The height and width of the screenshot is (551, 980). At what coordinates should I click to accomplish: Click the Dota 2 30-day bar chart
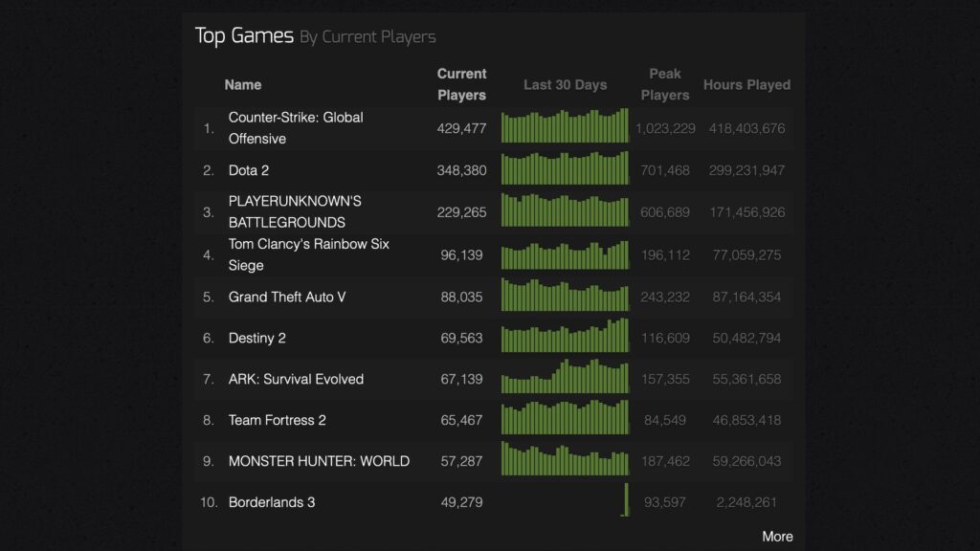tap(565, 167)
